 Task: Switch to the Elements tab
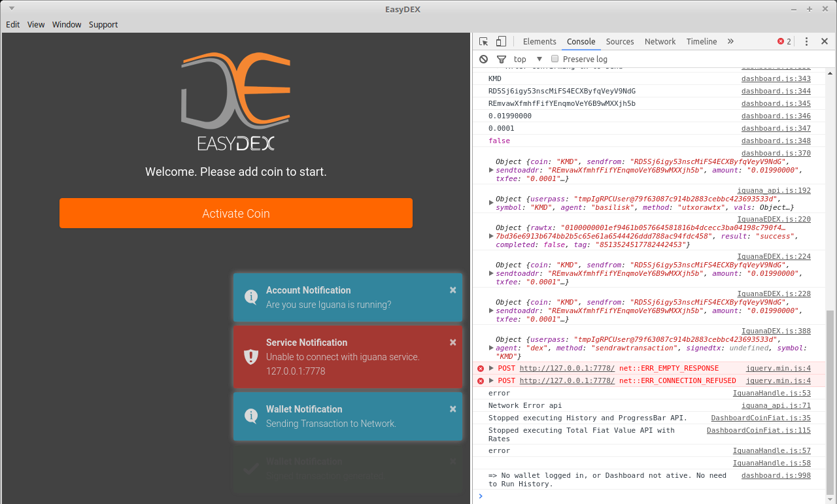[539, 41]
